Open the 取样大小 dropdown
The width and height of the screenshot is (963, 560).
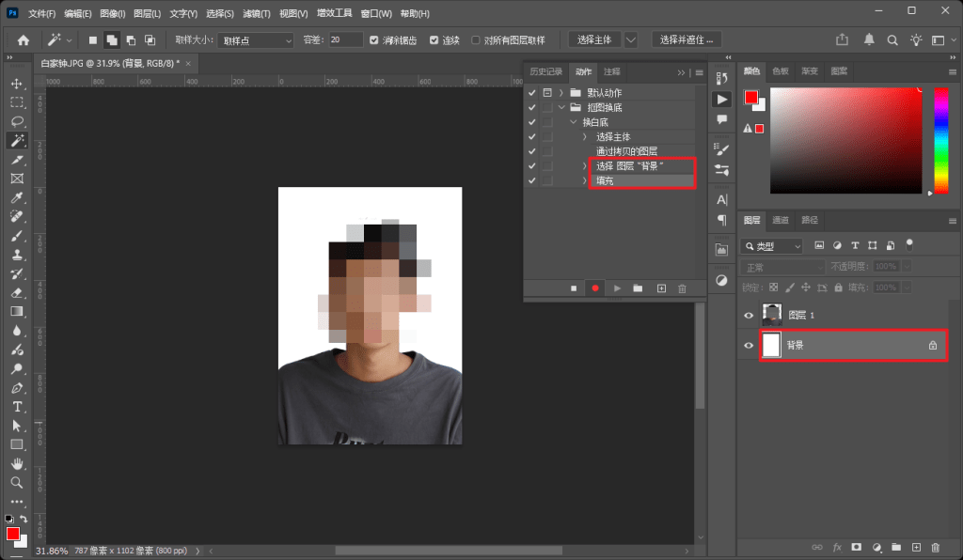point(256,39)
